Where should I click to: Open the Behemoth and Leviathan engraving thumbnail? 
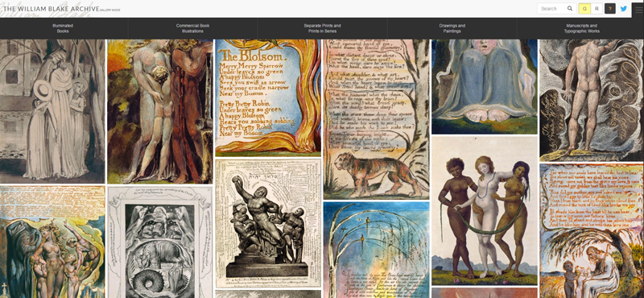(x=159, y=242)
